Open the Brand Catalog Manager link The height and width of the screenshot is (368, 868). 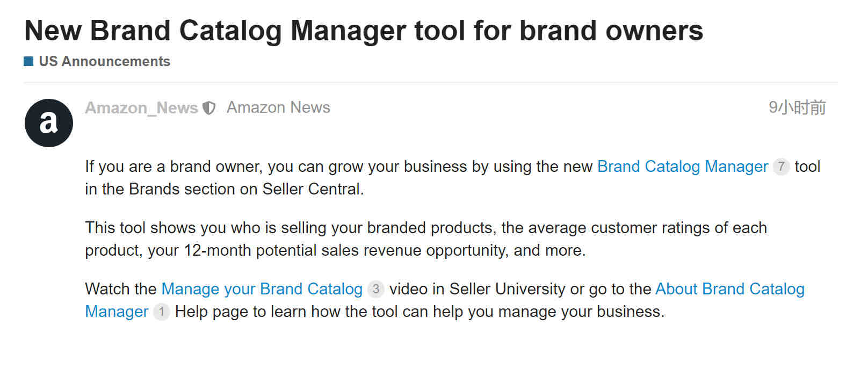(x=683, y=167)
